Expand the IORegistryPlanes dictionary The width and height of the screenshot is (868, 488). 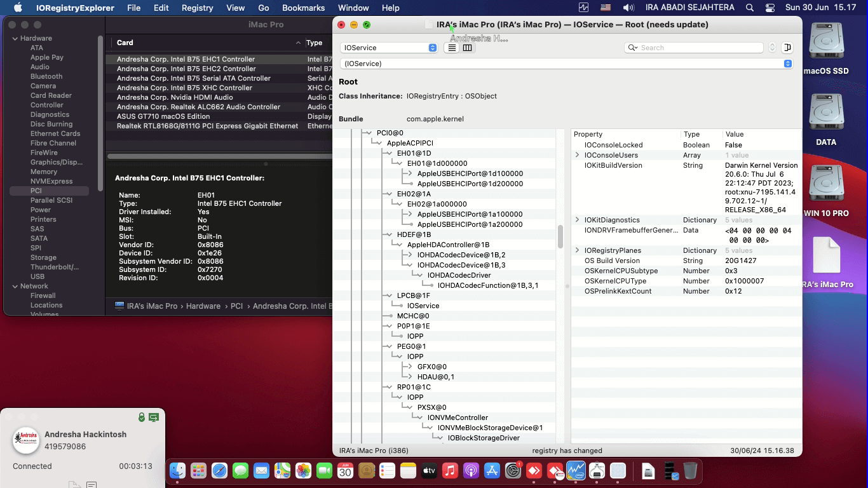point(577,250)
